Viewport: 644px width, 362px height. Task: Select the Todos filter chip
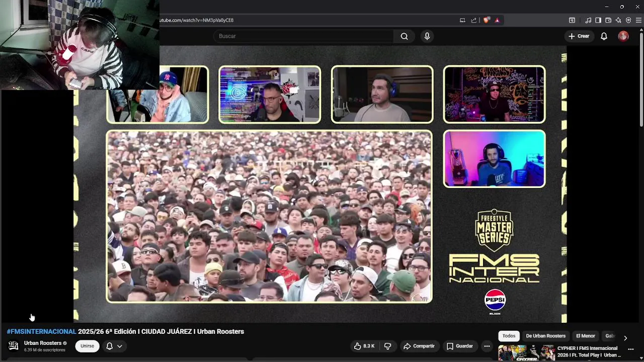[509, 336]
